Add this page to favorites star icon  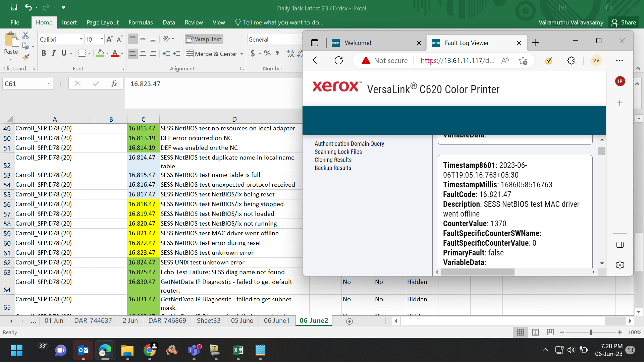tap(523, 61)
